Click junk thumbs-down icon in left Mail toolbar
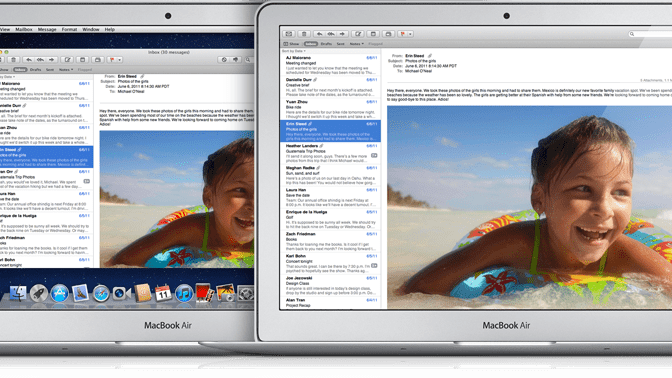Viewport: 672px width, 378px height. 235,60
